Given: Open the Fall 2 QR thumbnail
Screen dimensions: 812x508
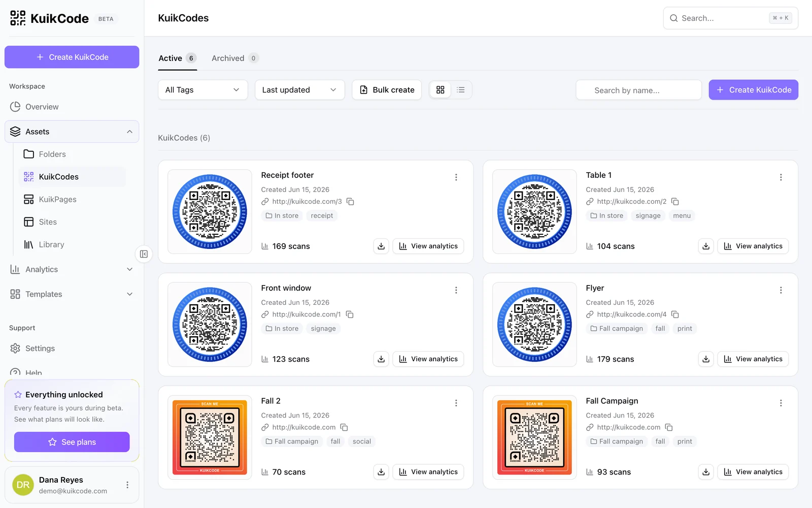Looking at the screenshot, I should click(210, 437).
